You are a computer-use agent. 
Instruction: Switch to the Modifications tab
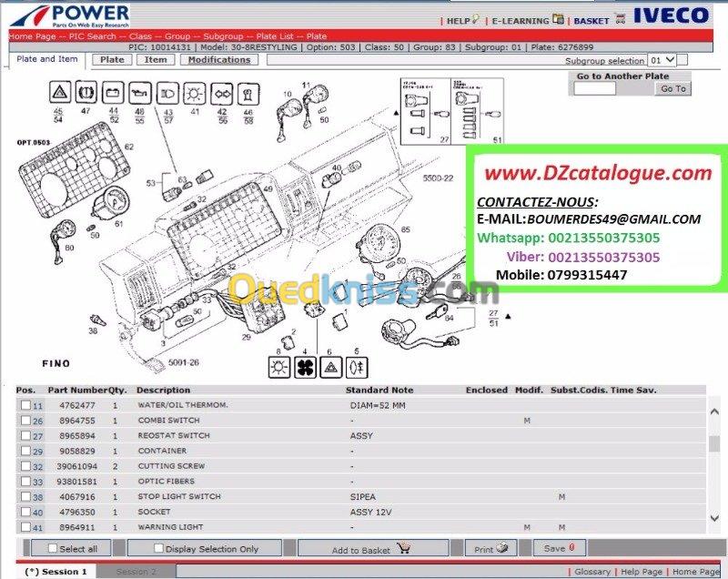coord(219,59)
